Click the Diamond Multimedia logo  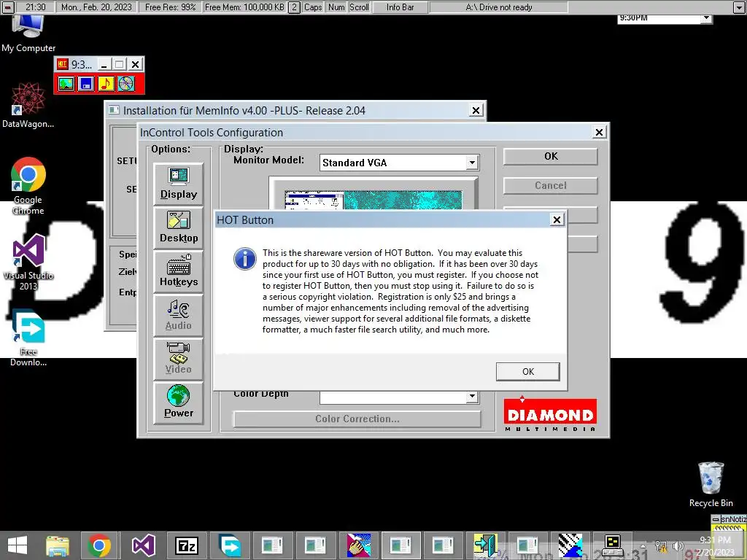pyautogui.click(x=550, y=413)
